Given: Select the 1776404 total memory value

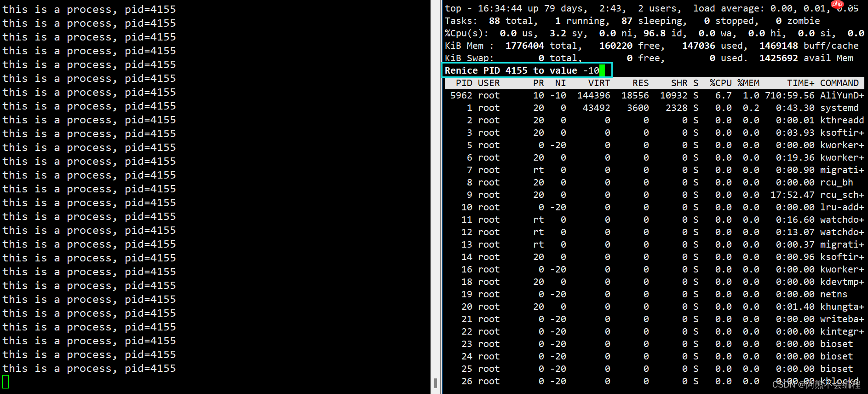Looking at the screenshot, I should [x=525, y=46].
